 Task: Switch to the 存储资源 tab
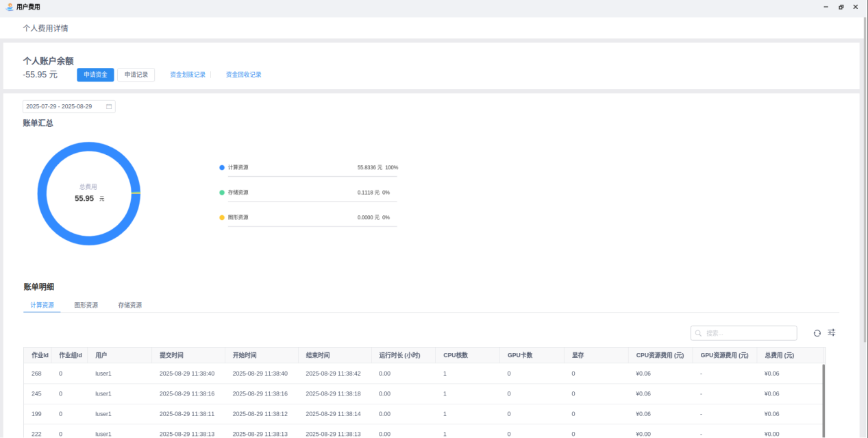point(130,305)
